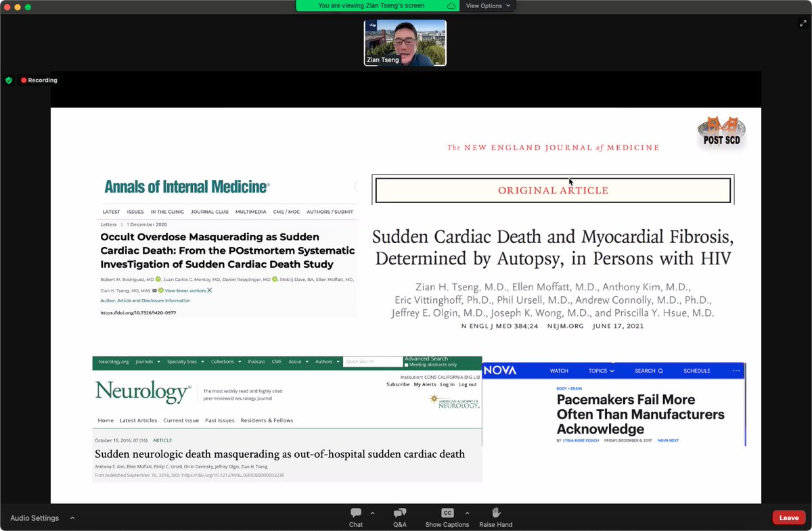Click Log out on Neurology site
The image size is (812, 531).
[x=468, y=384]
